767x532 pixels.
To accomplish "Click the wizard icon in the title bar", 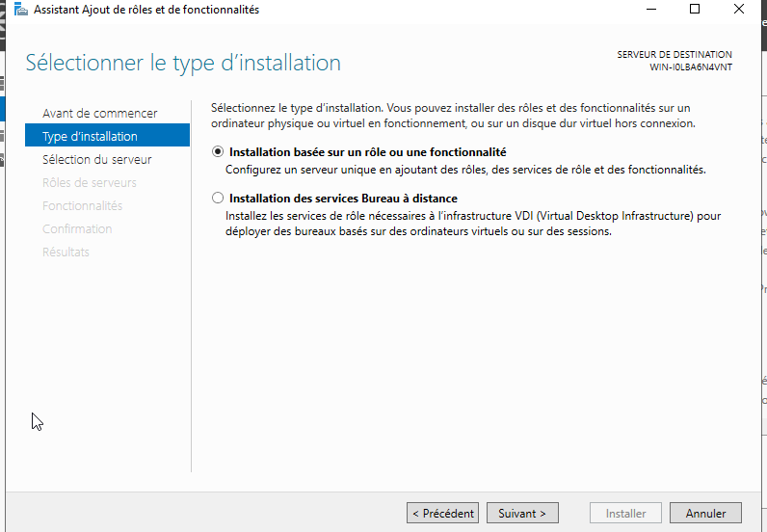I will coord(20,10).
